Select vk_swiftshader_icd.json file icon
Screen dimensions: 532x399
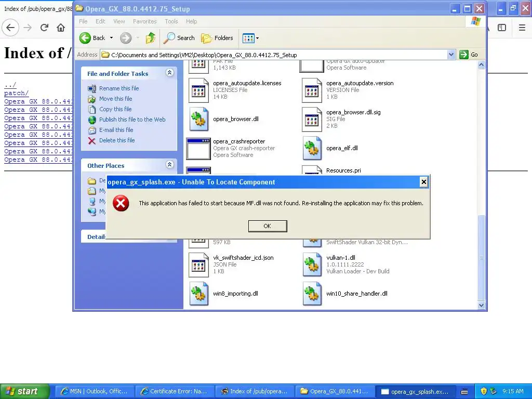[x=198, y=265]
